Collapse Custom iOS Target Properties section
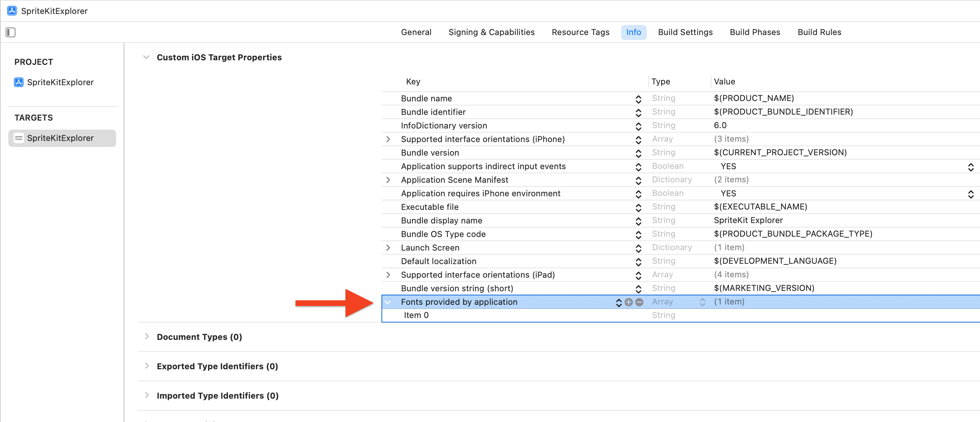This screenshot has height=422, width=980. (146, 57)
